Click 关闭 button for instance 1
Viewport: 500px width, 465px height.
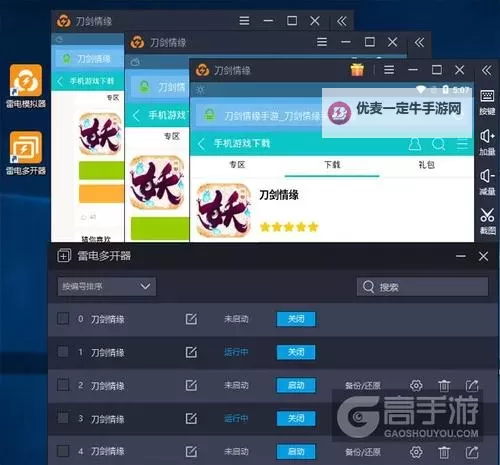296,352
